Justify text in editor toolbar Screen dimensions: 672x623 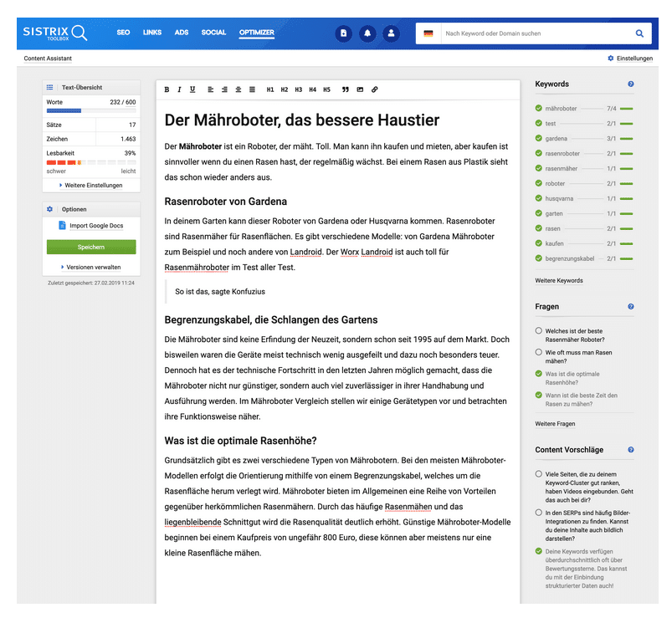coord(252,89)
